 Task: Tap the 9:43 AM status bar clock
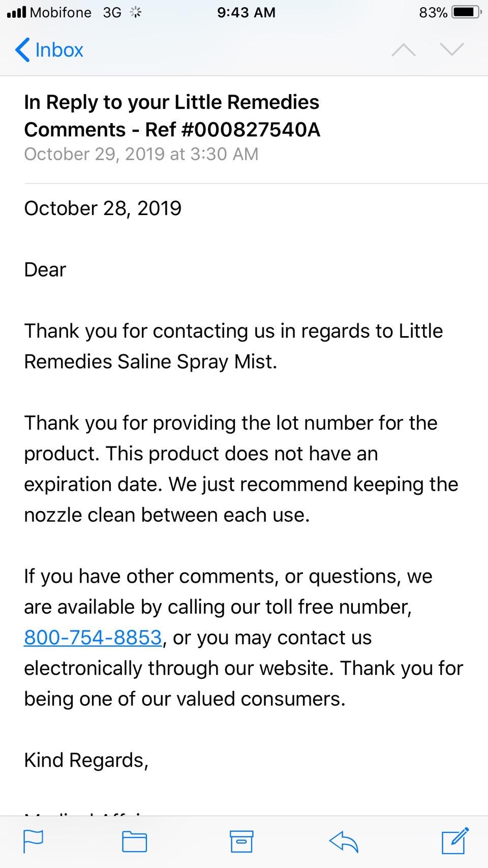pos(246,12)
